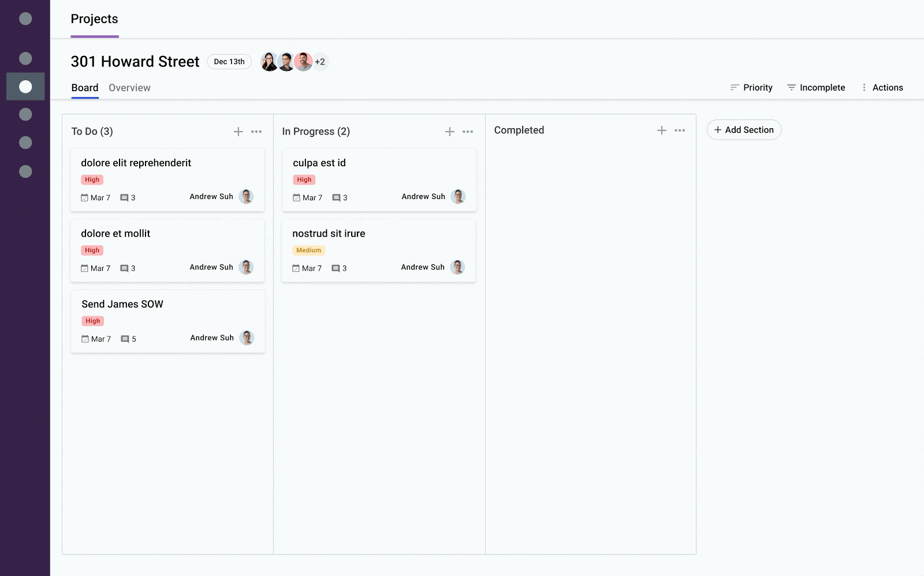Click Andrew Suh avatar on Send James SOW
The height and width of the screenshot is (576, 924).
247,338
